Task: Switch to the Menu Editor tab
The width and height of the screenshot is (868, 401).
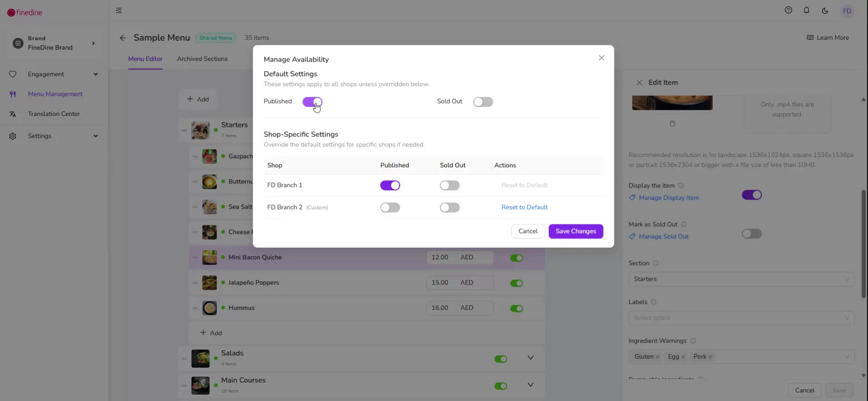Action: click(x=145, y=59)
